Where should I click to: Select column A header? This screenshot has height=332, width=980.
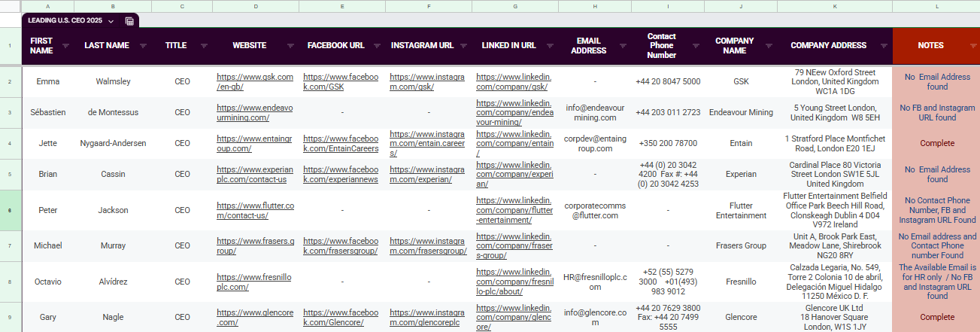click(x=47, y=6)
